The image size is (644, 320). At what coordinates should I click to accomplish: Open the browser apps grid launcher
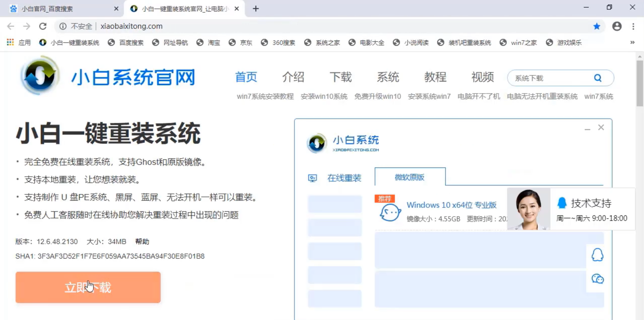[x=10, y=42]
